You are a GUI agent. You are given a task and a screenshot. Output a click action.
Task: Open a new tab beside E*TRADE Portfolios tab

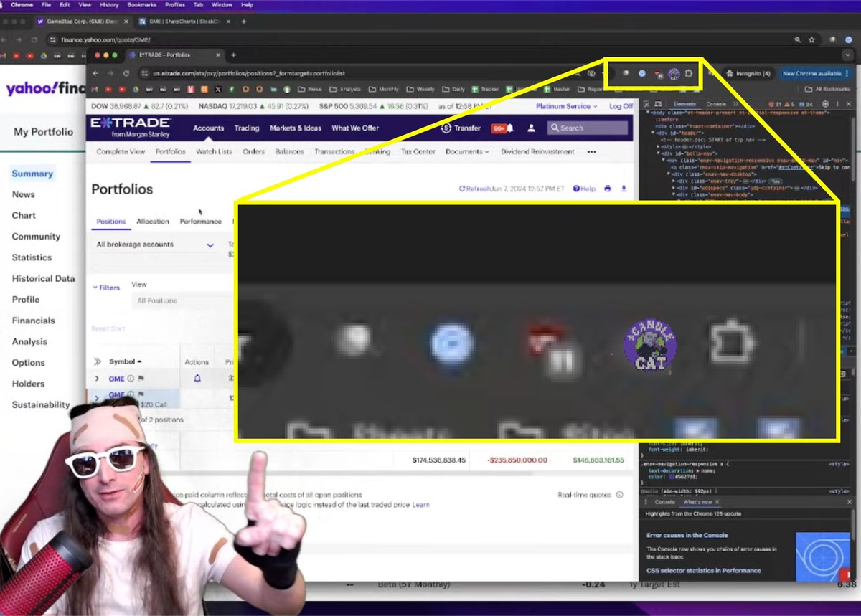(232, 55)
